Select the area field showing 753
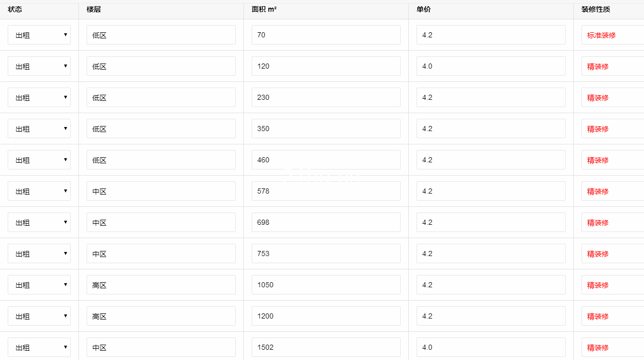Screen dimensions: 644x360 [x=326, y=253]
